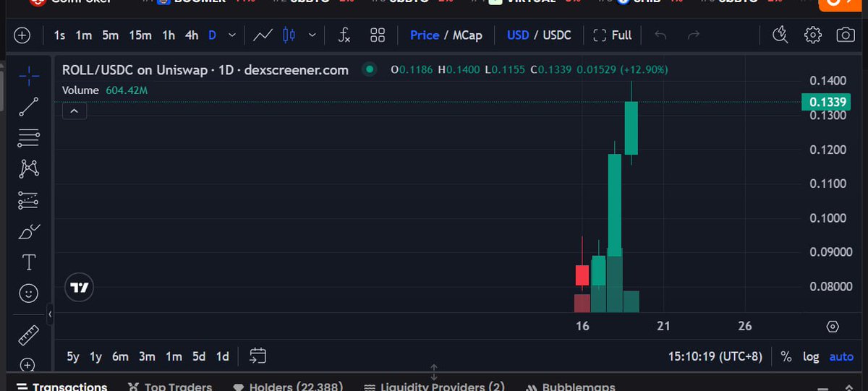Open the timeframe interval dropdown arrow
Image resolution: width=868 pixels, height=391 pixels.
coord(231,35)
